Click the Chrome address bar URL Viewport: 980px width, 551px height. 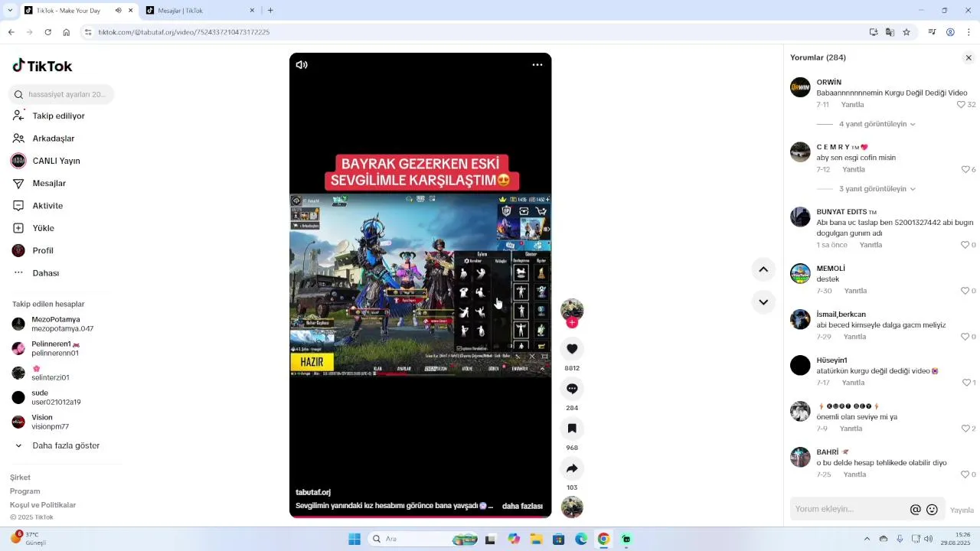[x=184, y=32]
